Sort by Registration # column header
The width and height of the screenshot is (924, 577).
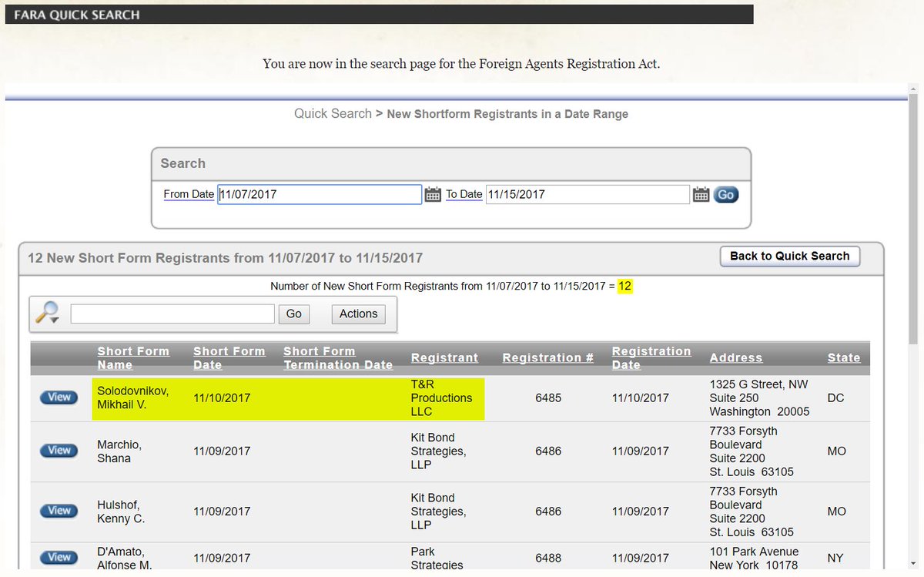[x=548, y=357]
